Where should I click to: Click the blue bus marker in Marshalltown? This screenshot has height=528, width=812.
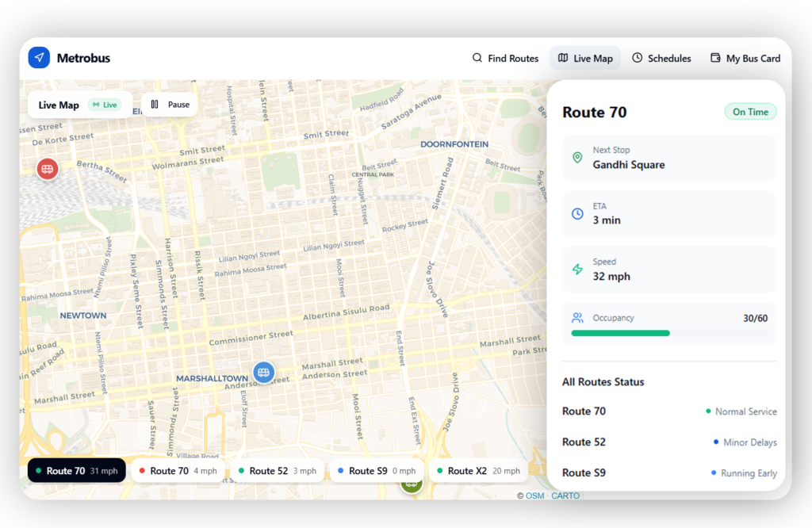tap(263, 372)
